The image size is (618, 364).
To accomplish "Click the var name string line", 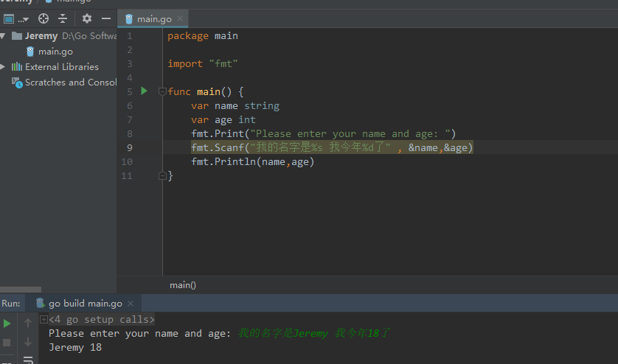I will tap(235, 106).
